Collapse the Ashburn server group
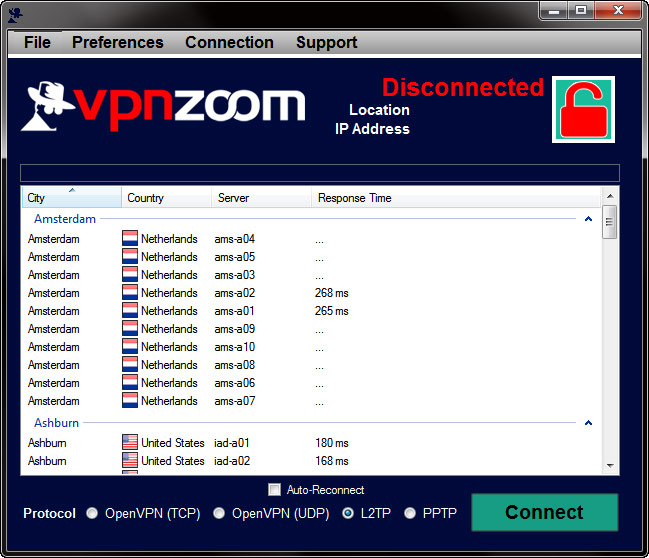Viewport: 649px width, 558px height. (588, 423)
